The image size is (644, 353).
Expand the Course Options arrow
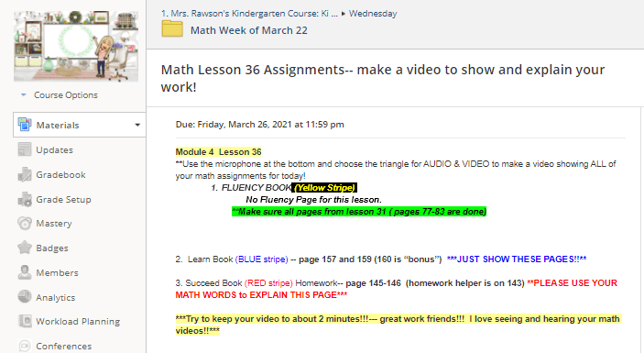tap(24, 95)
